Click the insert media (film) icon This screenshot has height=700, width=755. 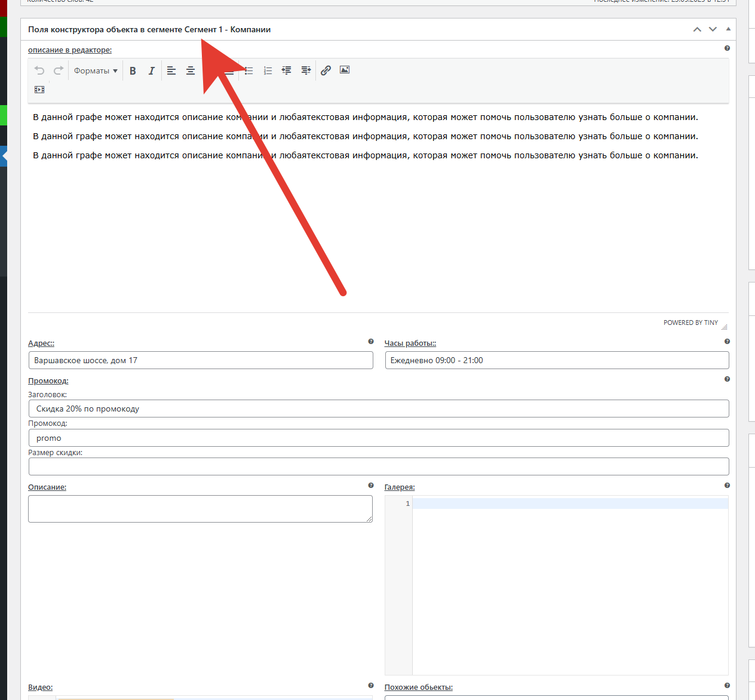(39, 90)
